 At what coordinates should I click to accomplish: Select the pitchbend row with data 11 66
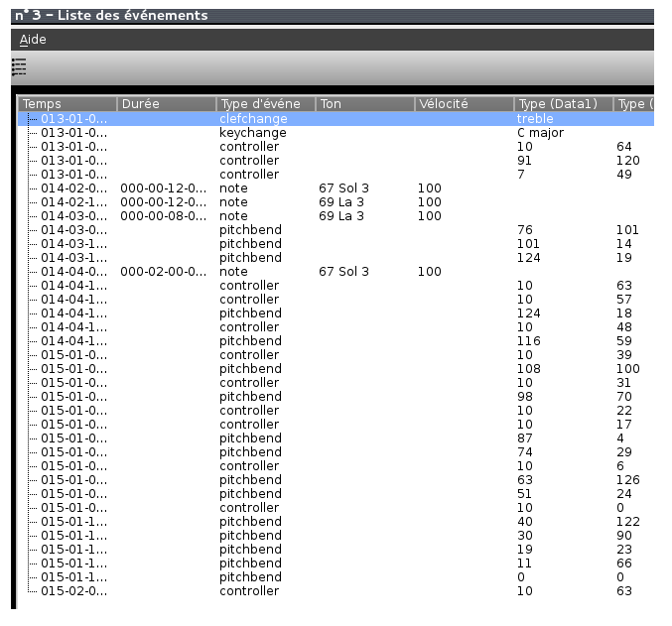click(336, 563)
